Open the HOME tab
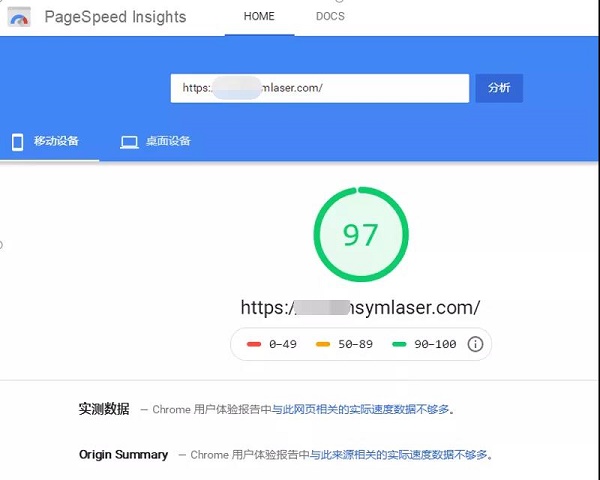This screenshot has width=600, height=480. (x=259, y=16)
